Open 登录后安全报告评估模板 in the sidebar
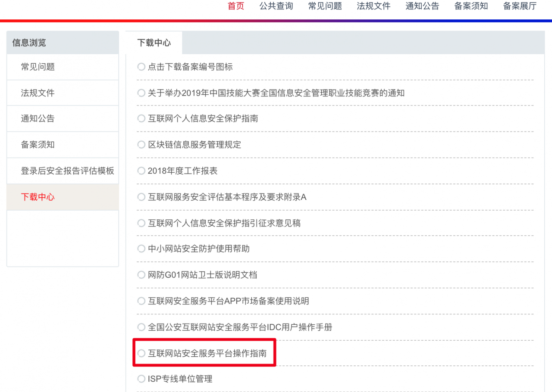 click(63, 171)
